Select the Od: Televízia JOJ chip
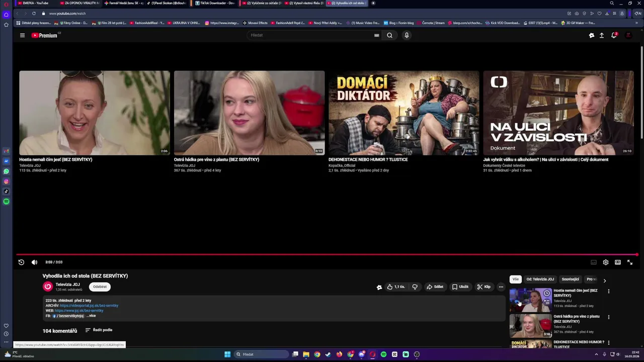This screenshot has width=644, height=362. click(540, 279)
